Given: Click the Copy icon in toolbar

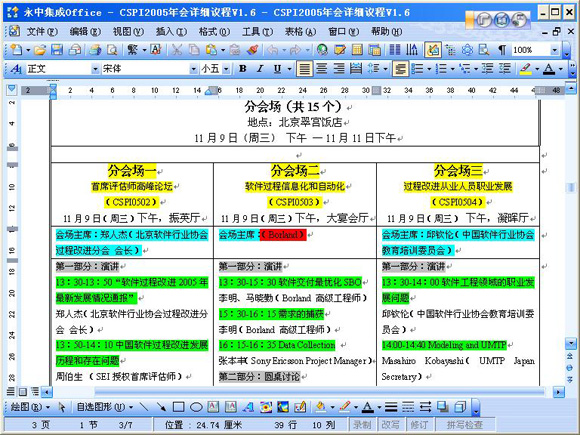Looking at the screenshot, I should 194,50.
